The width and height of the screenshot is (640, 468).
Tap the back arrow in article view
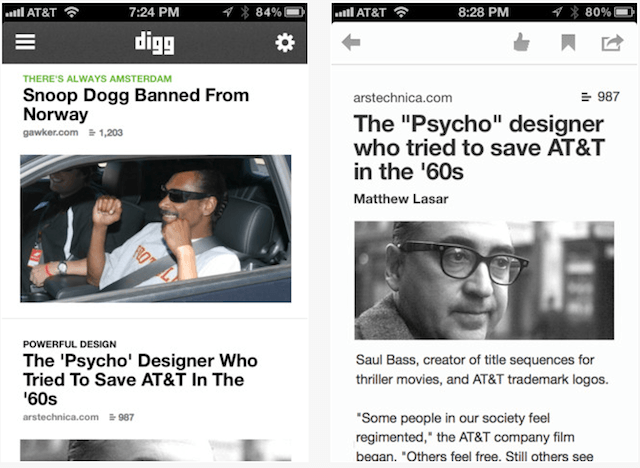click(x=351, y=42)
